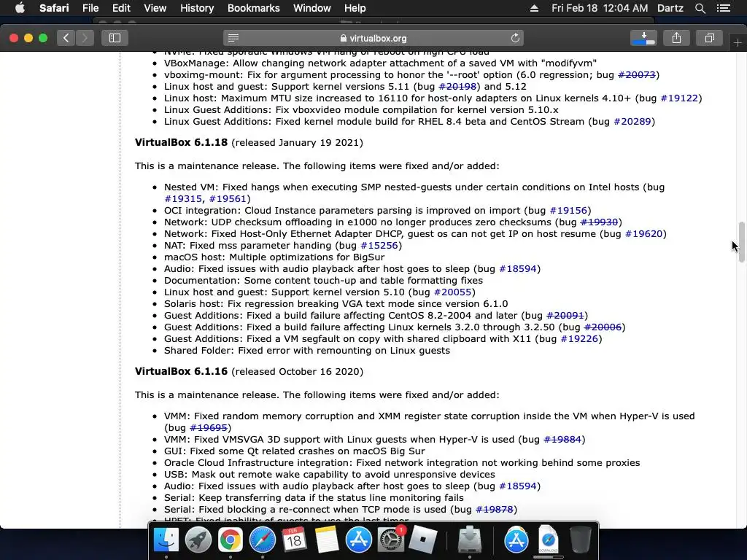747x560 pixels.
Task: Open OCI integration bug #19156
Action: 568,211
